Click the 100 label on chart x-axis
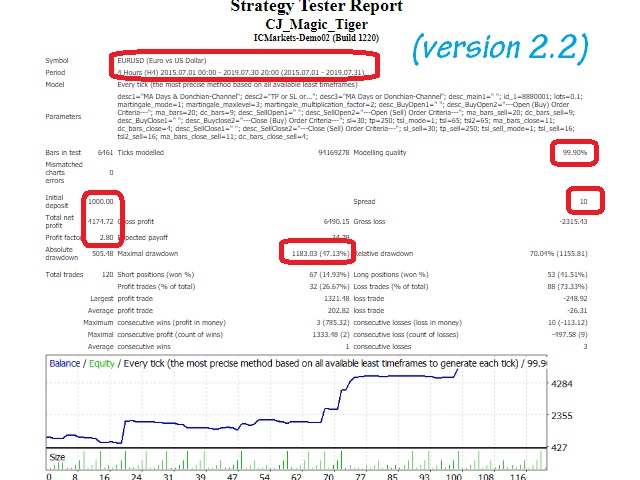The image size is (640, 480). [x=453, y=477]
